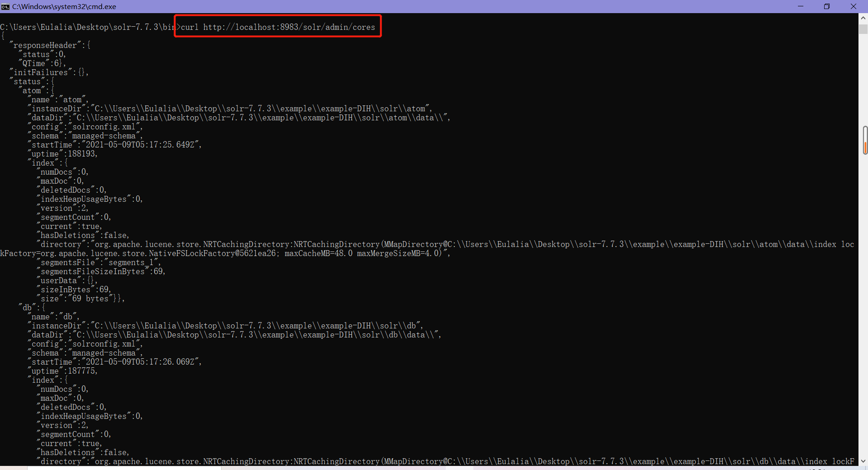Click the "uptime":188193 line
Image resolution: width=868 pixels, height=470 pixels.
coord(62,154)
